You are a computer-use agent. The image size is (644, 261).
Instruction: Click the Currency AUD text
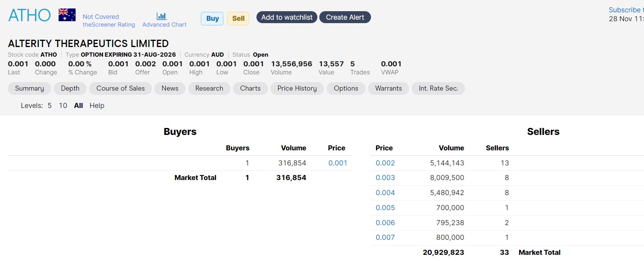tap(204, 55)
